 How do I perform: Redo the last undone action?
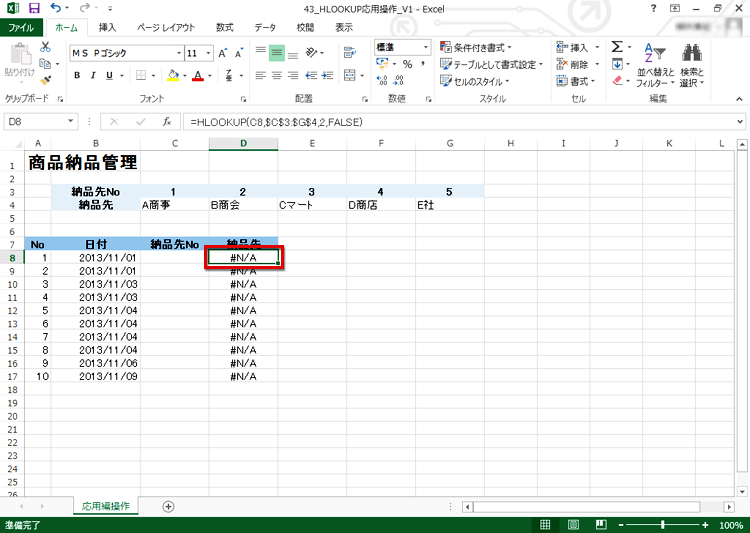click(x=85, y=8)
